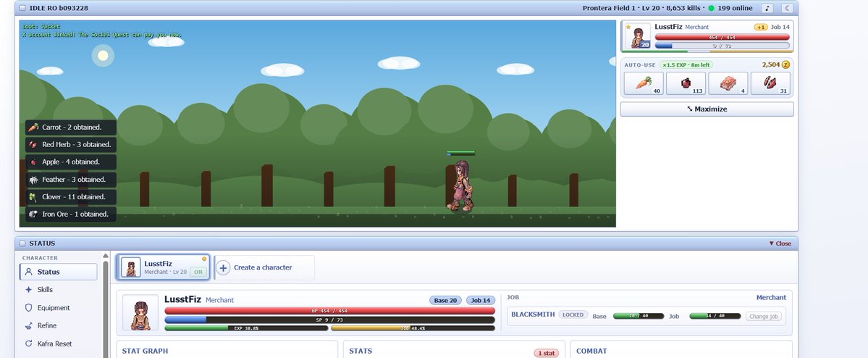Click the Skills sparkle icon in sidebar

click(29, 290)
